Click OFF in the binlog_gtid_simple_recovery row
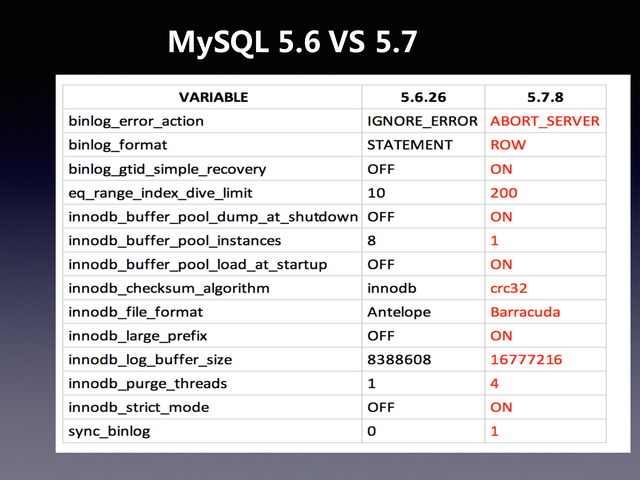This screenshot has width=640, height=480. [x=381, y=169]
